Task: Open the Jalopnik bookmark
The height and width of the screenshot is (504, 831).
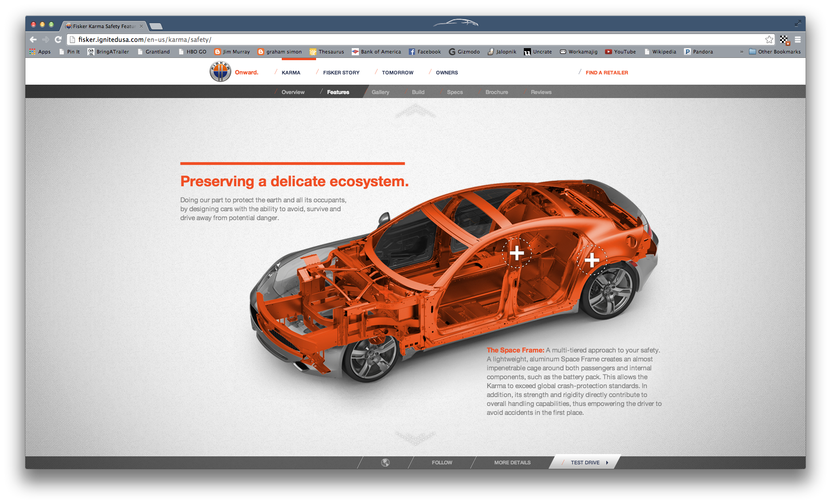Action: pos(502,52)
